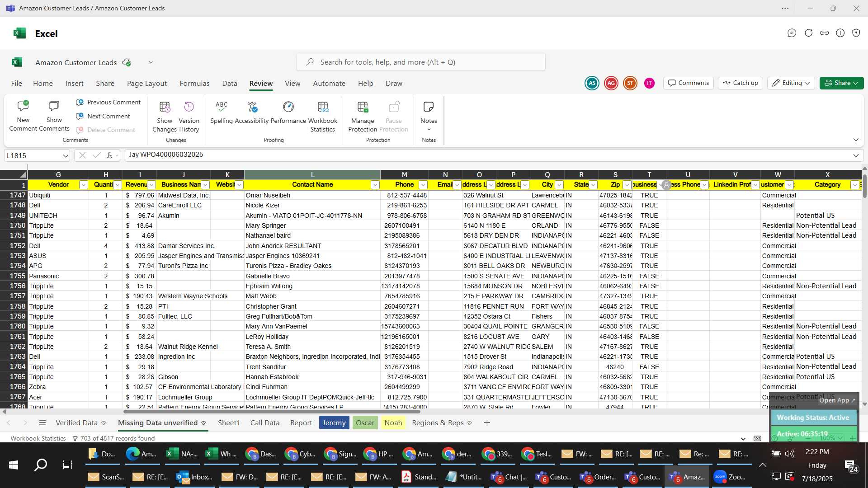Open the Call Data sheet
Screen dimensions: 868x488
pyautogui.click(x=265, y=423)
